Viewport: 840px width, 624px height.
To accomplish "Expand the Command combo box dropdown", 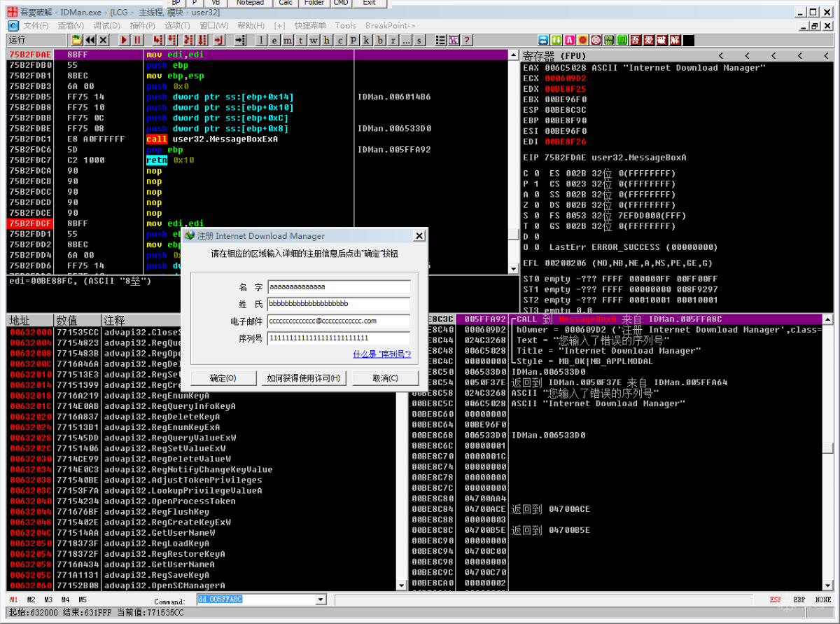I will 321,599.
